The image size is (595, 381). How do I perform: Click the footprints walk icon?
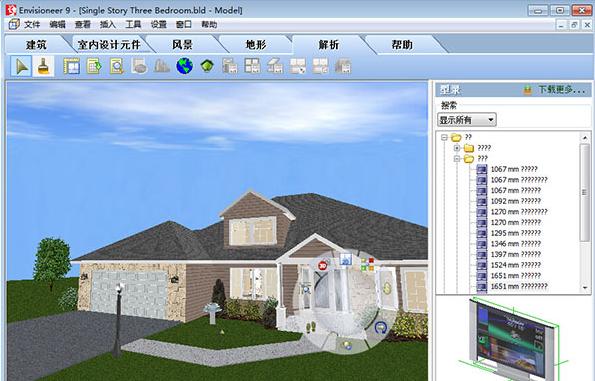pos(311,326)
